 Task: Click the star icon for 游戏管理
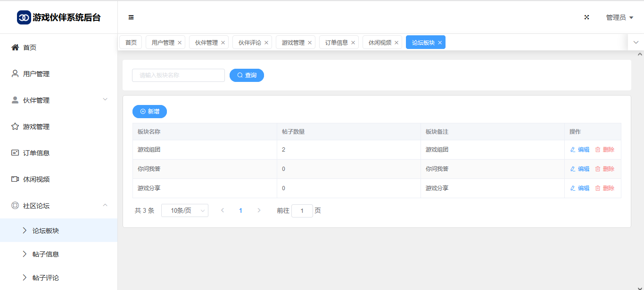pyautogui.click(x=15, y=127)
